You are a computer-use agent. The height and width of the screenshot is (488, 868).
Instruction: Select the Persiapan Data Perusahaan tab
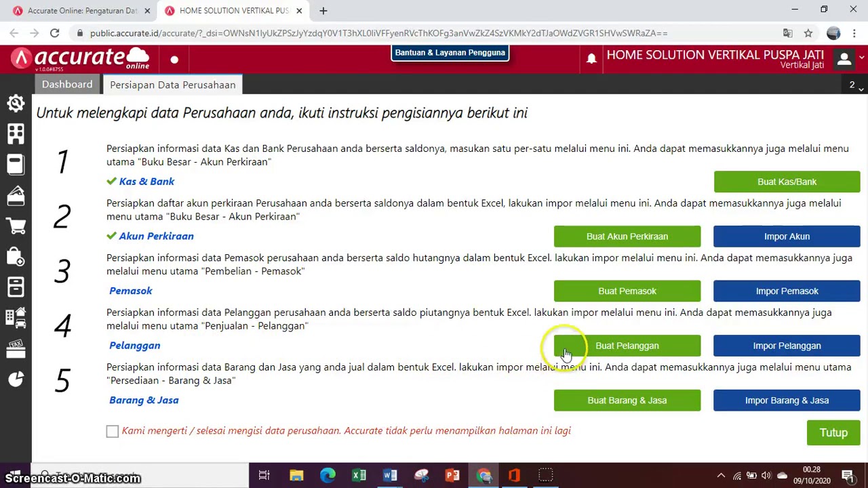click(x=173, y=85)
